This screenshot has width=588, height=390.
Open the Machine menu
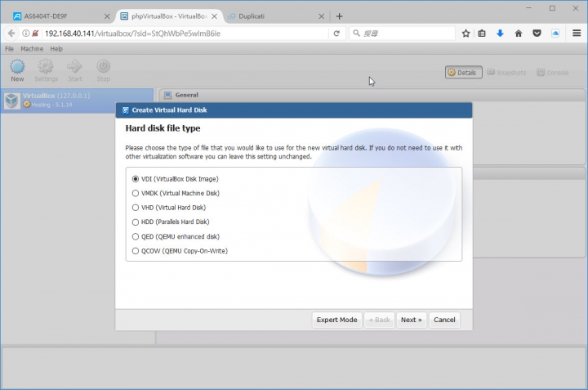(x=32, y=49)
